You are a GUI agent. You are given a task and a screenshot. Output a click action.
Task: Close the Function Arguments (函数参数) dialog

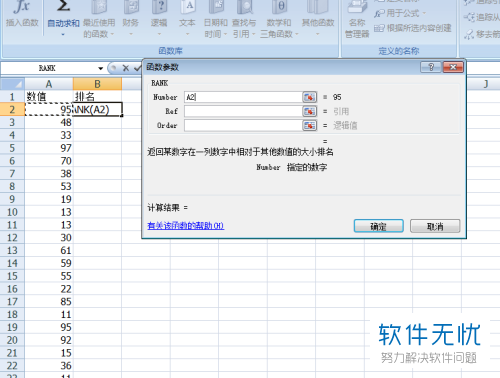453,67
